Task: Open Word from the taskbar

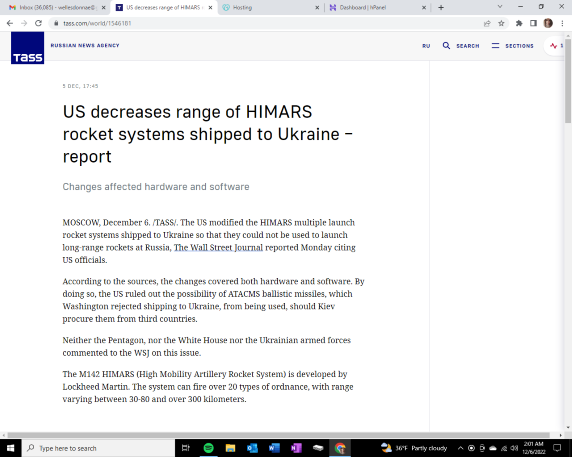Action: click(x=274, y=448)
